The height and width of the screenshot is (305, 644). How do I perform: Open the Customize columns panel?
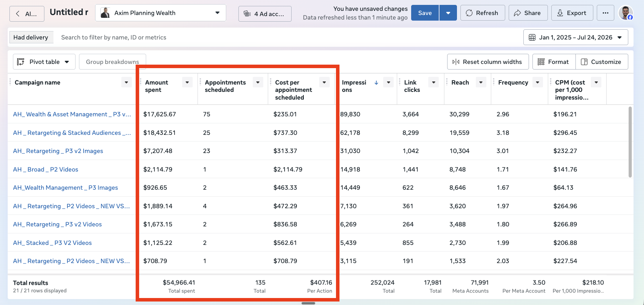[601, 62]
